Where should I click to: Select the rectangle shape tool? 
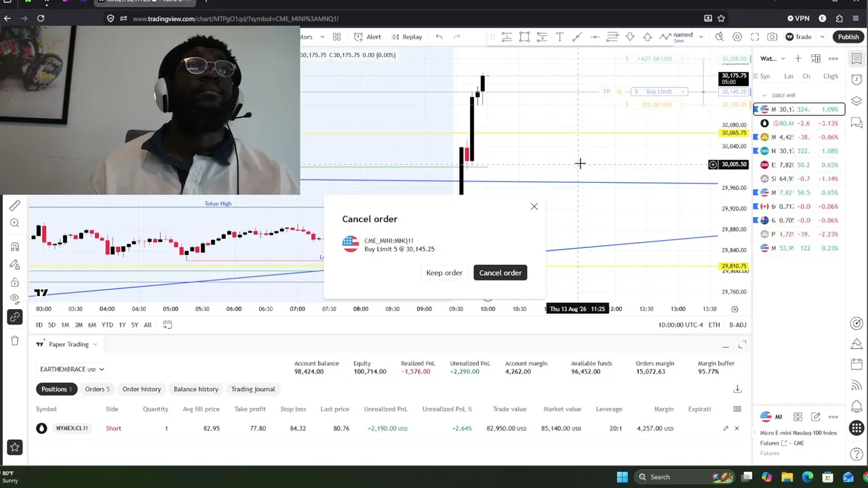pyautogui.click(x=524, y=37)
